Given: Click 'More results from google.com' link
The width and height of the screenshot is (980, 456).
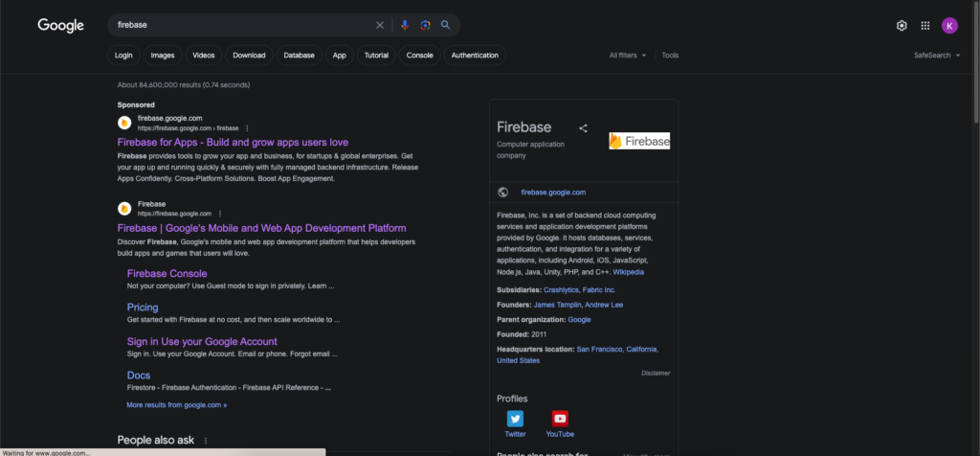Looking at the screenshot, I should tap(177, 404).
